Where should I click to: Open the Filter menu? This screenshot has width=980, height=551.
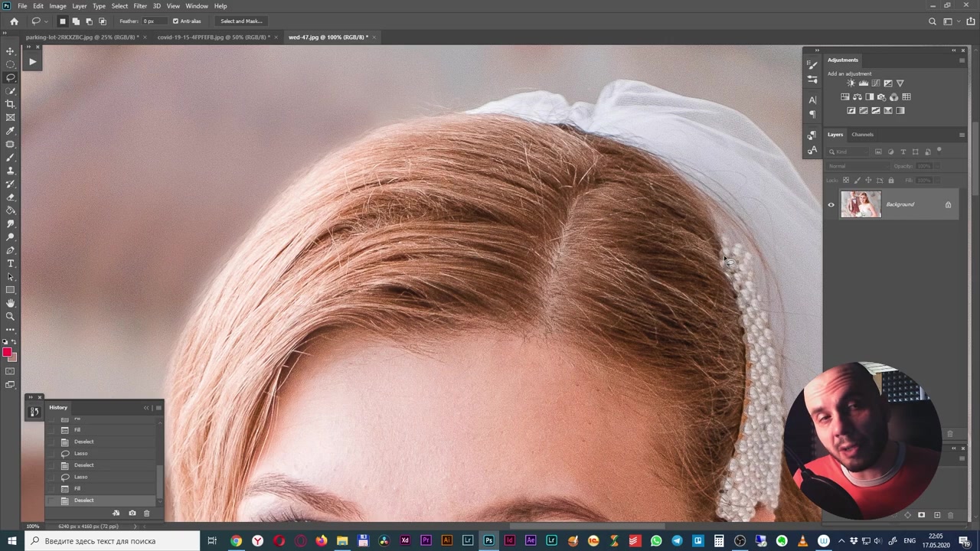[x=140, y=6]
